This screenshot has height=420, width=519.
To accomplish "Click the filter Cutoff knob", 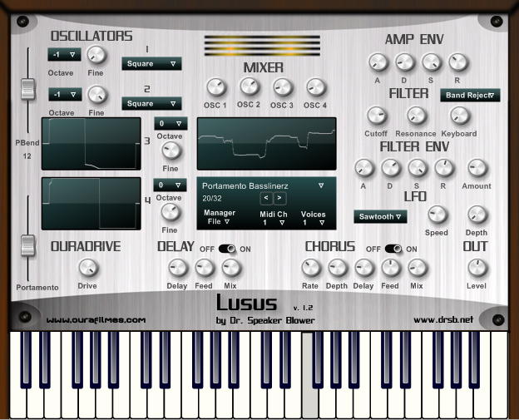I will pyautogui.click(x=376, y=116).
